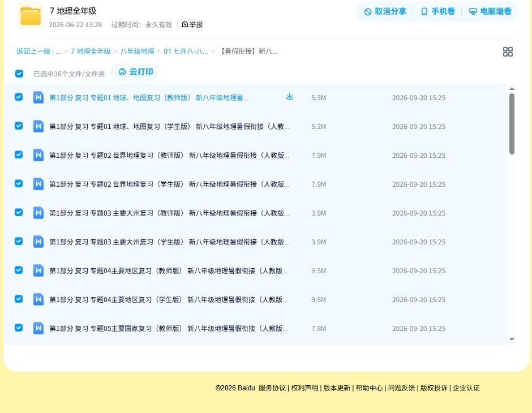Open file 专题02 世界地理复习（学生版）
Viewport: 532px width, 413px height.
pyautogui.click(x=169, y=184)
